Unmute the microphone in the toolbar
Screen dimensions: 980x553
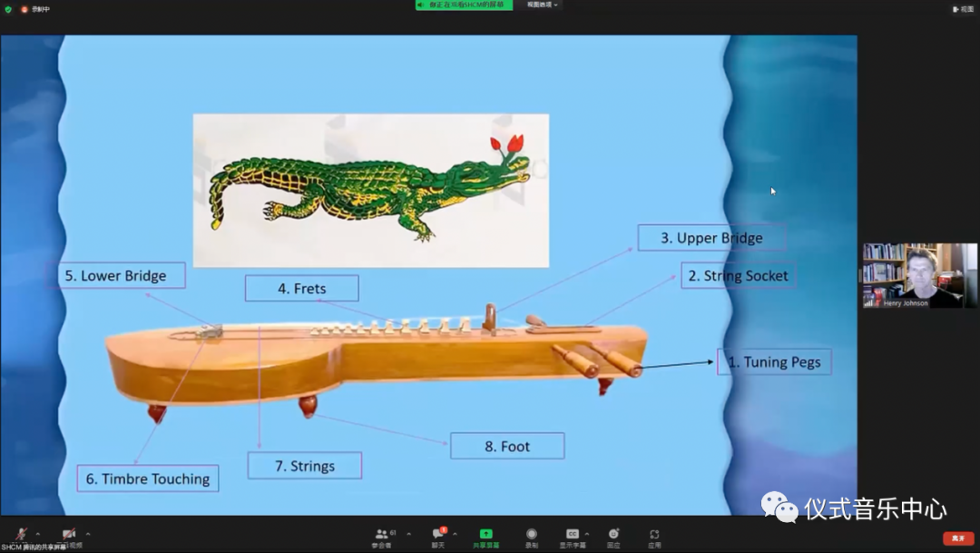[x=20, y=534]
